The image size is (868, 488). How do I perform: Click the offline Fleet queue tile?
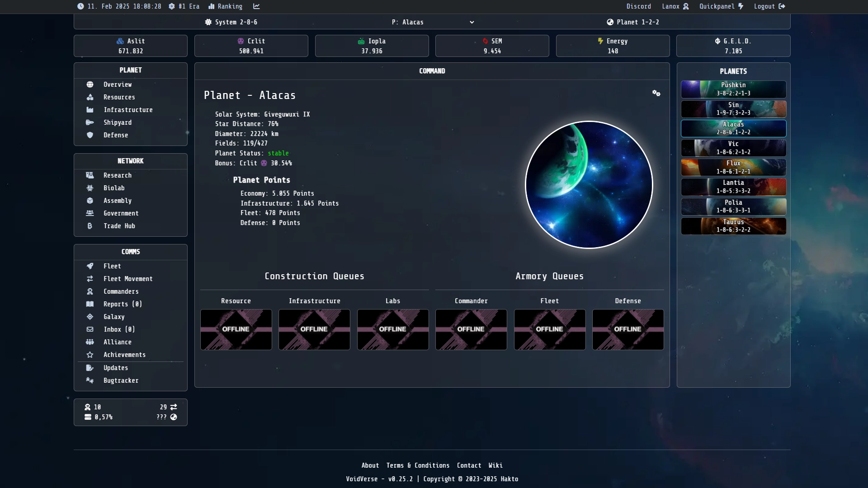(550, 329)
